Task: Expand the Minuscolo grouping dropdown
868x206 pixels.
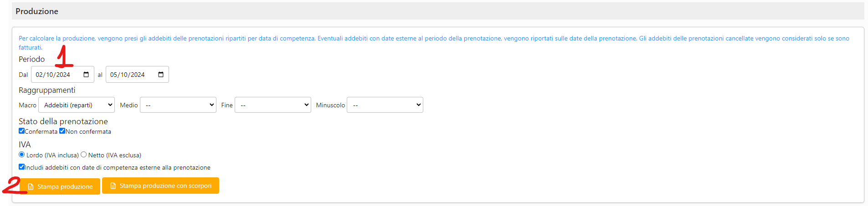Action: point(385,105)
